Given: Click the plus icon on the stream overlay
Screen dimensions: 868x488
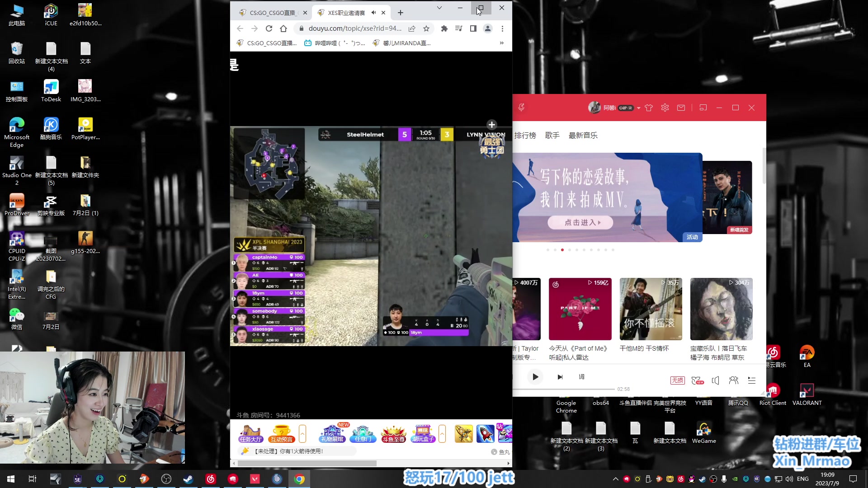Looking at the screenshot, I should coord(492,125).
